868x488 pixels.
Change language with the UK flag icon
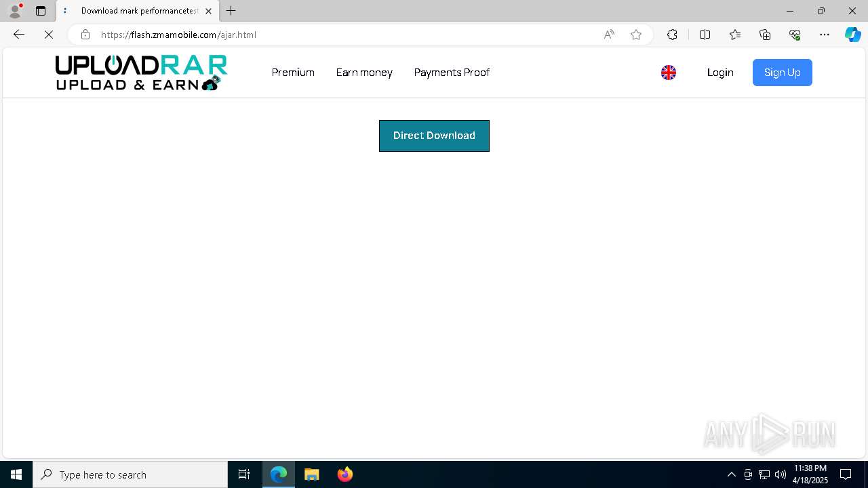[x=669, y=73]
